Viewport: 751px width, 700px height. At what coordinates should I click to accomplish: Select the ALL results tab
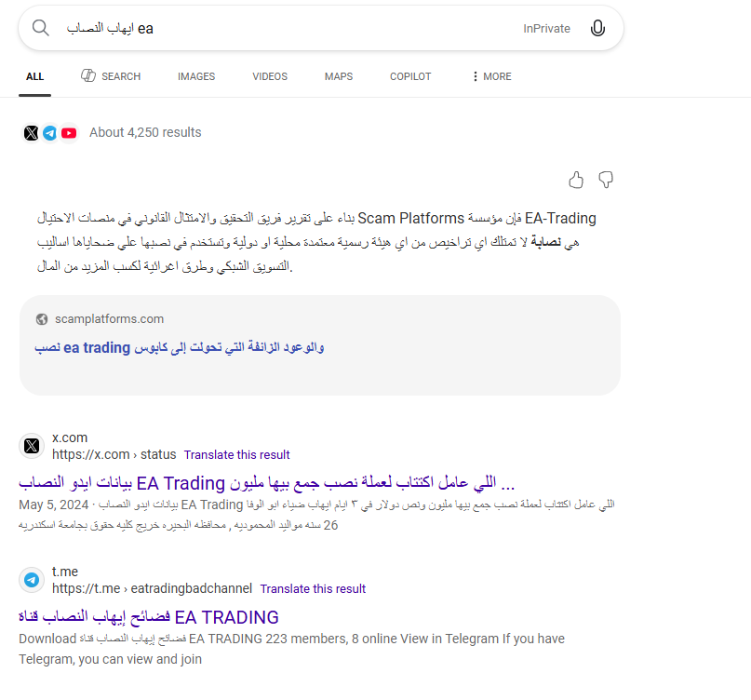[35, 76]
